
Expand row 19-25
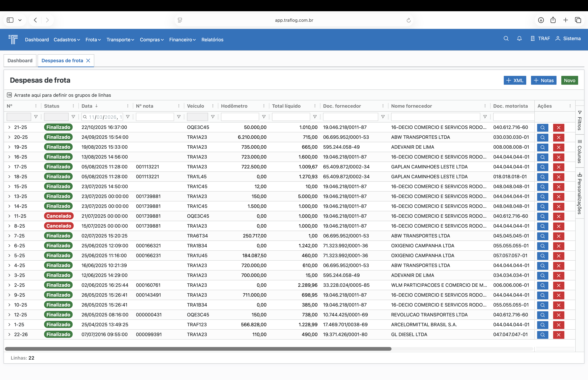click(9, 147)
